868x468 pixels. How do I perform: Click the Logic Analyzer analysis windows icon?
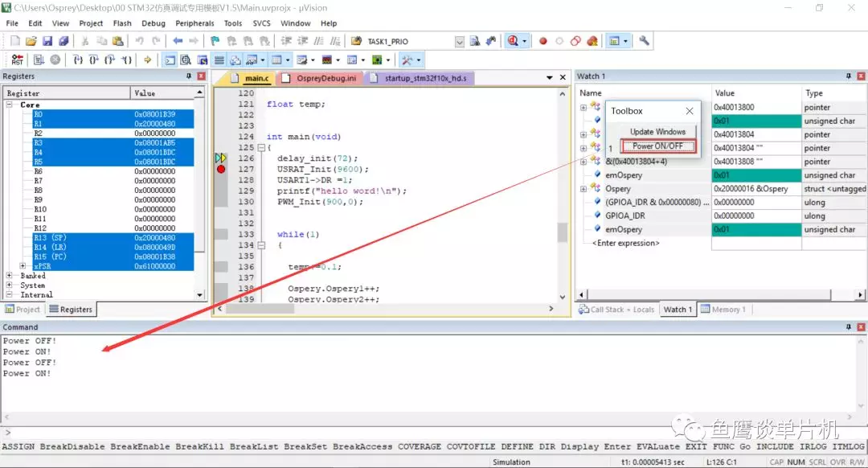326,60
